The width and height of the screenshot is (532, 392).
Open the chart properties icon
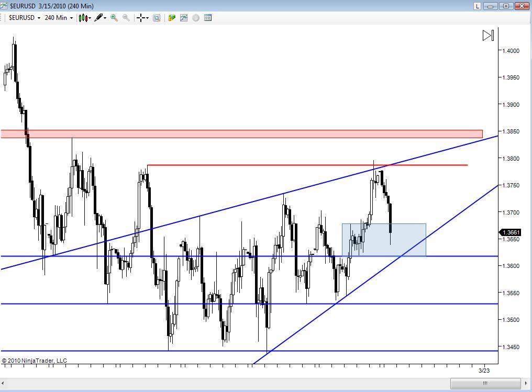(208, 18)
